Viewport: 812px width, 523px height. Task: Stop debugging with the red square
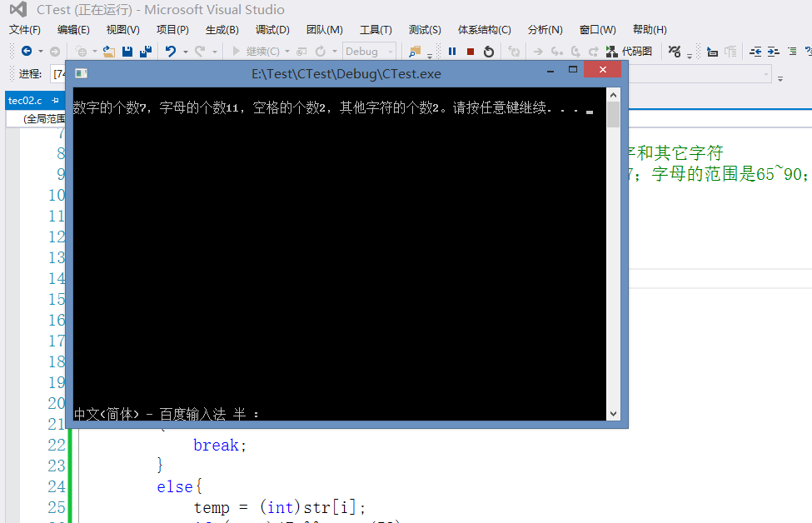click(471, 52)
